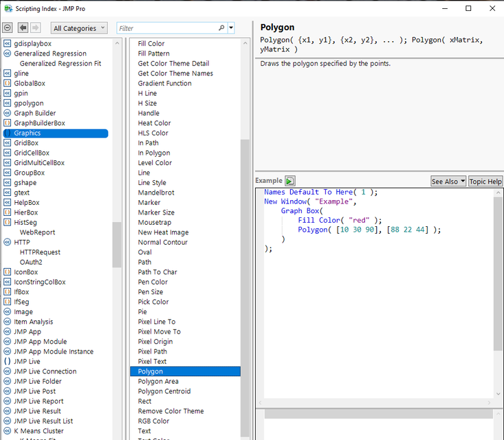The height and width of the screenshot is (440, 504).
Task: Select Fill Color in the function list
Action: click(151, 43)
